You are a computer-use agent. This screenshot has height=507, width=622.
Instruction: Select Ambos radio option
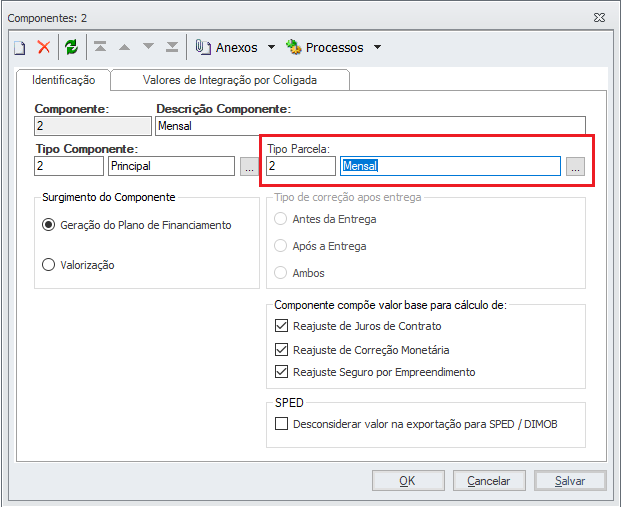tap(280, 273)
